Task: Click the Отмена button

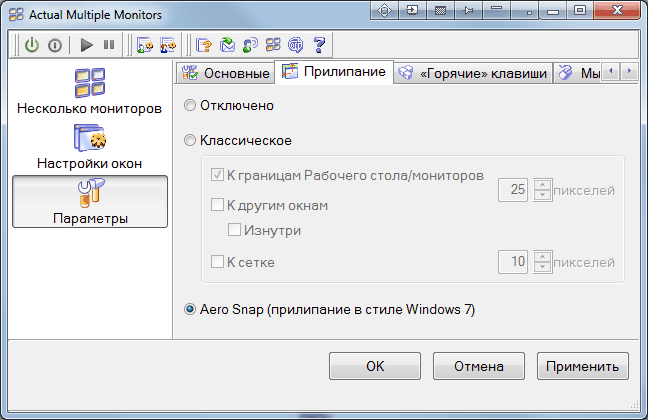Action: (479, 366)
